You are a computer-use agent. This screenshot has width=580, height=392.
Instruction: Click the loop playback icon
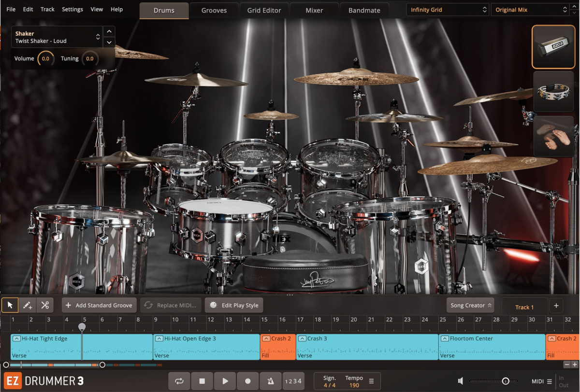click(179, 381)
